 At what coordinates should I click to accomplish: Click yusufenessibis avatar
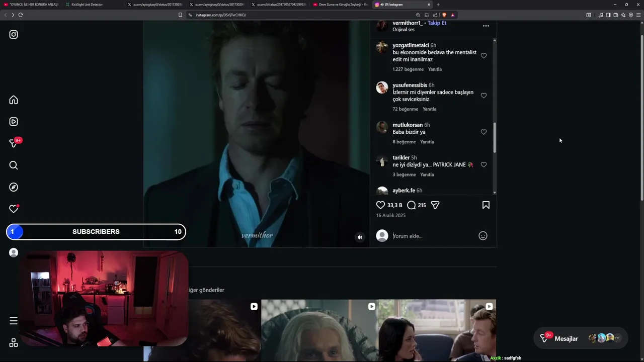(x=382, y=87)
